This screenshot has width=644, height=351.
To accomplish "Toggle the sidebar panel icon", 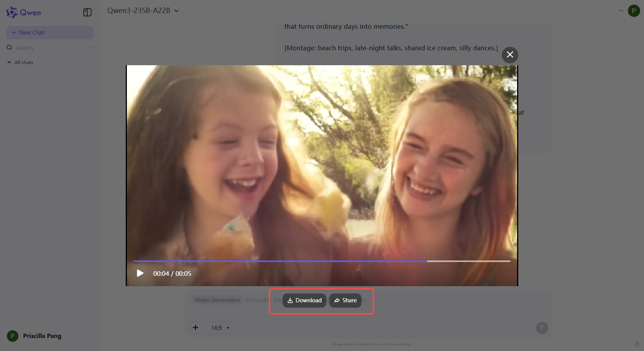I will tap(87, 12).
